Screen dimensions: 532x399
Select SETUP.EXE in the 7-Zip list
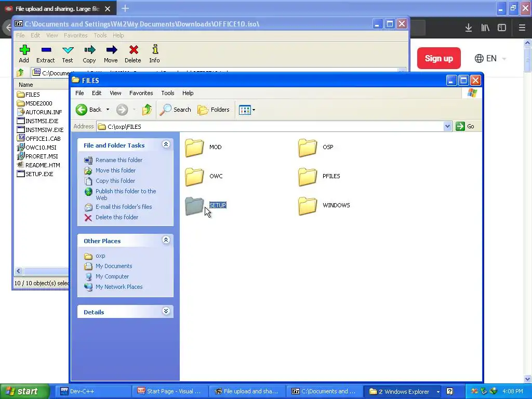(35, 174)
